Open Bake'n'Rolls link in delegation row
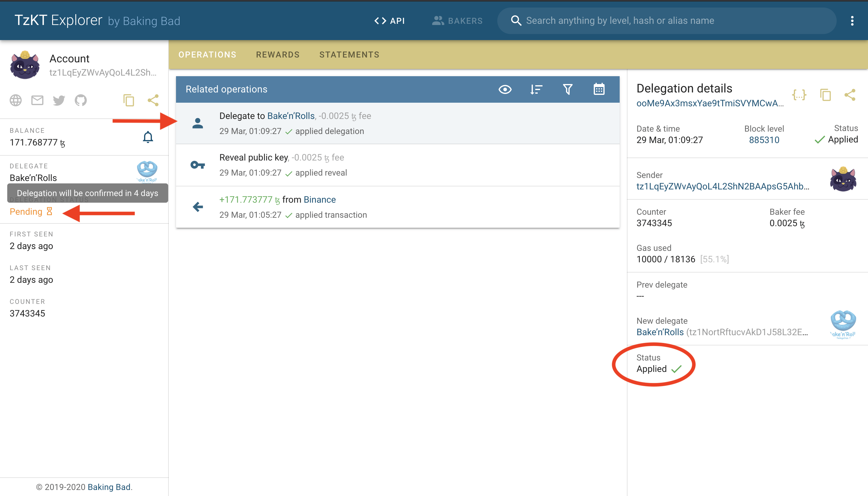 click(291, 116)
